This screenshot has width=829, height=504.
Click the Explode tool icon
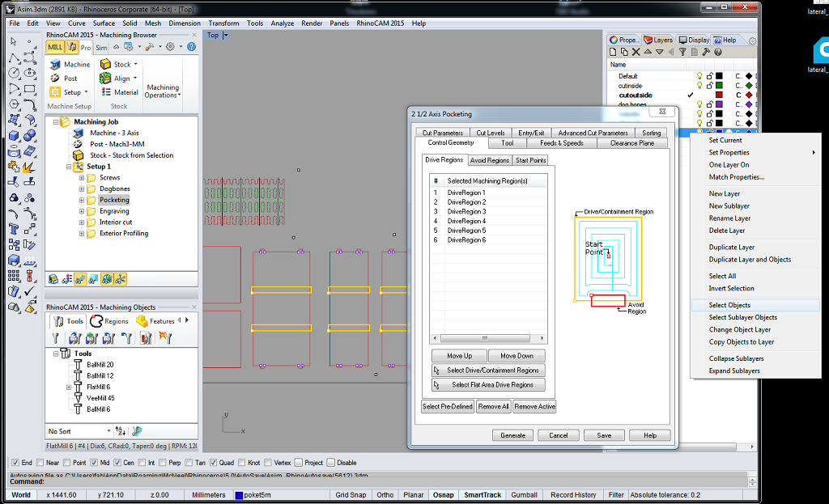pyautogui.click(x=28, y=167)
